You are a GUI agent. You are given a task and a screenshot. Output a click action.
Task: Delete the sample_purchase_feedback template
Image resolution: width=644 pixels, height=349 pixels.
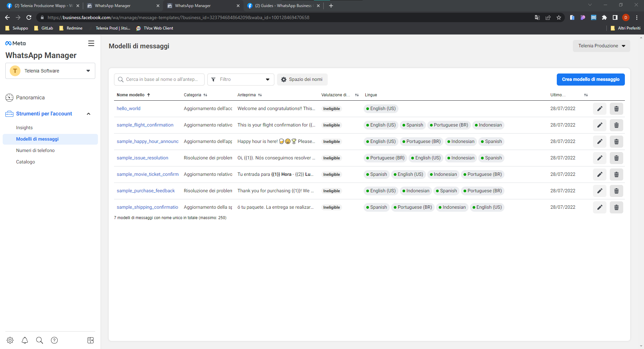[x=616, y=191]
